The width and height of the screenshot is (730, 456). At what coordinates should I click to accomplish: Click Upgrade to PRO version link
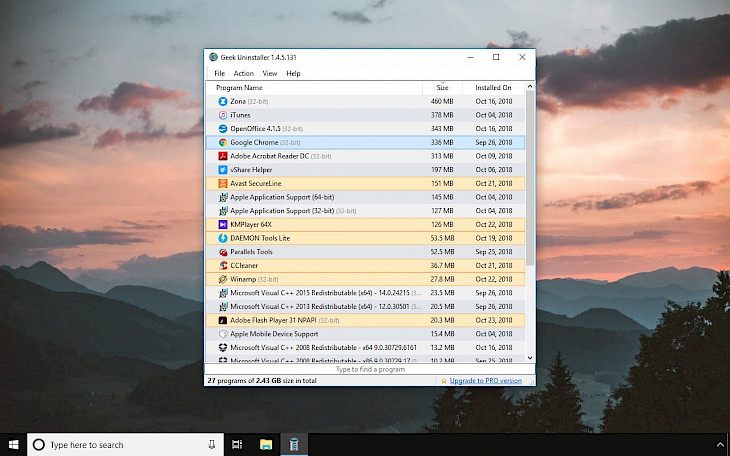click(486, 381)
